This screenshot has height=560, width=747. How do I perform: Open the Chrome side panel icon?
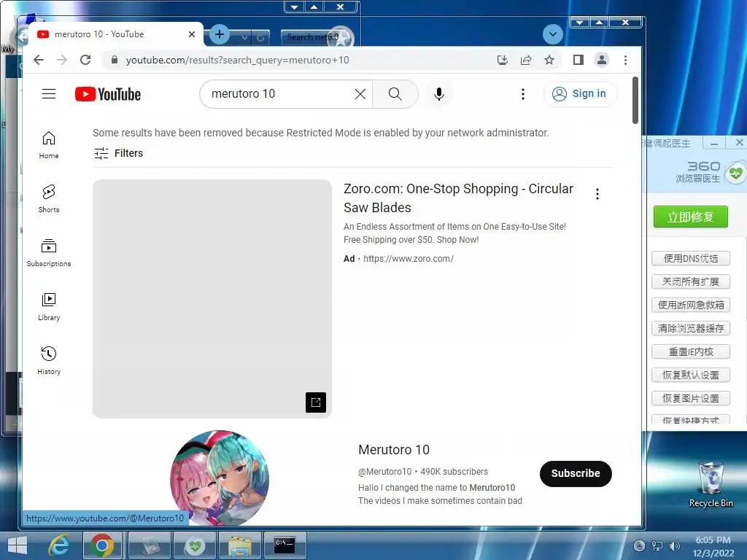578,60
